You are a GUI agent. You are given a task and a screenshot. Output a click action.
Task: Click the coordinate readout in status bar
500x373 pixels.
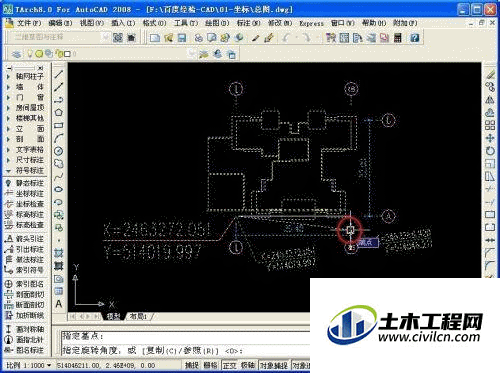(x=106, y=366)
